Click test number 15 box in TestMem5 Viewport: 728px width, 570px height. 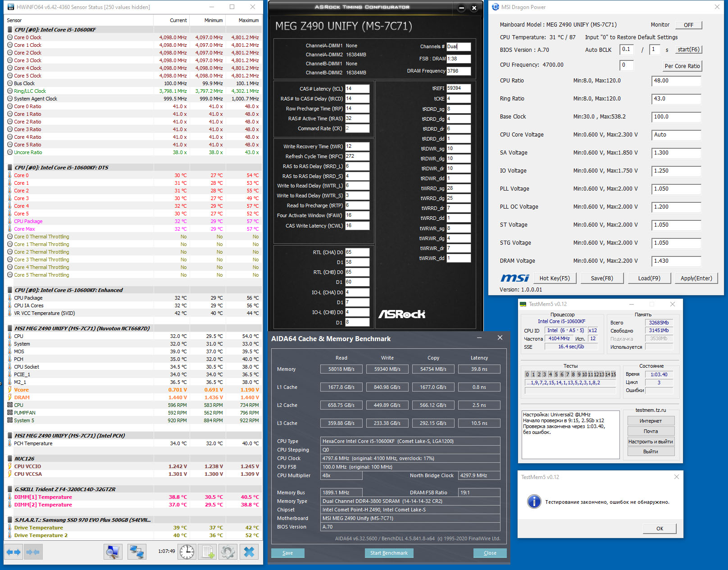613,374
